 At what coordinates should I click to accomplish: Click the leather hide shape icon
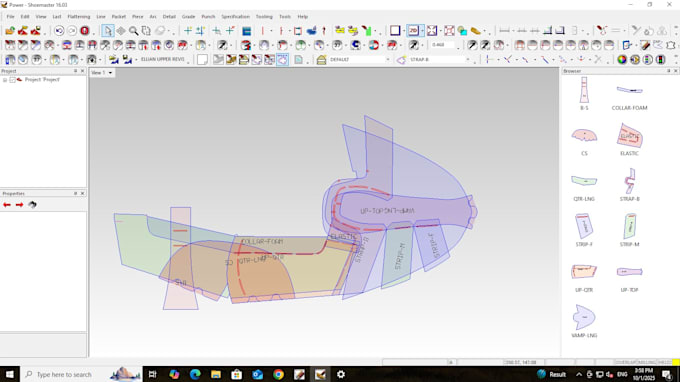pos(671,45)
